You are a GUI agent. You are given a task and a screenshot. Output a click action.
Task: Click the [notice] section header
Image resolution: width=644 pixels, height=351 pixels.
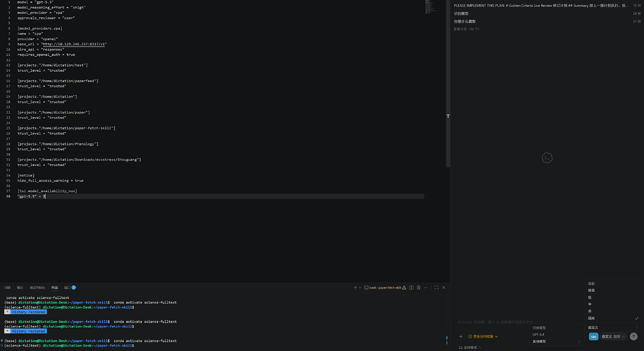pyautogui.click(x=26, y=175)
